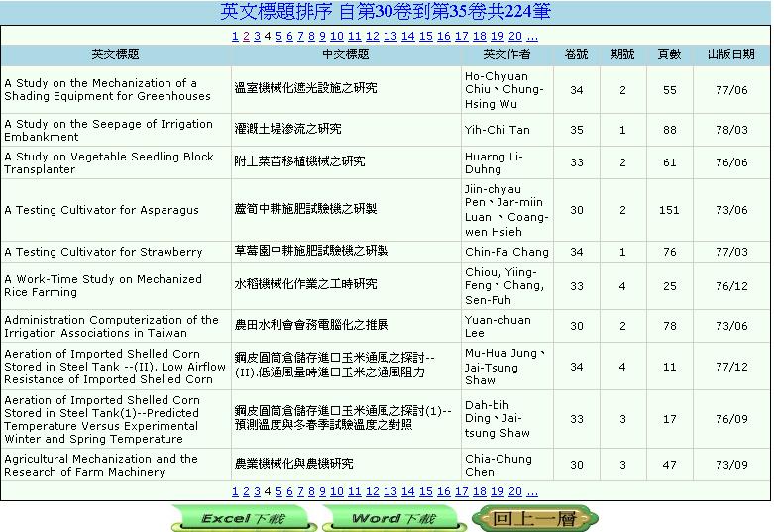Image resolution: width=774 pixels, height=532 pixels.
Task: Click author name Chin-Fa Chang
Action: tap(506, 252)
